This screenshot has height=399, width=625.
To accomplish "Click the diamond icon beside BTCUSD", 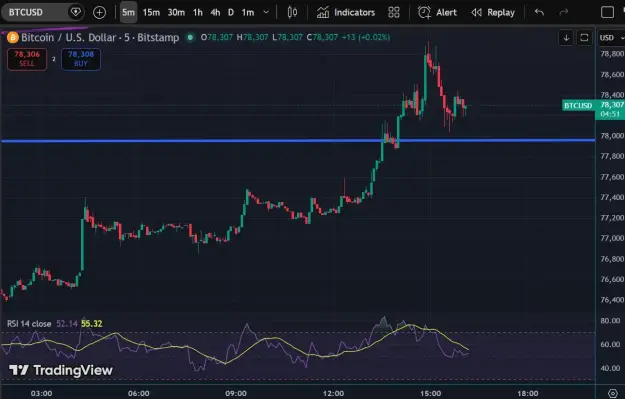I will pyautogui.click(x=76, y=12).
